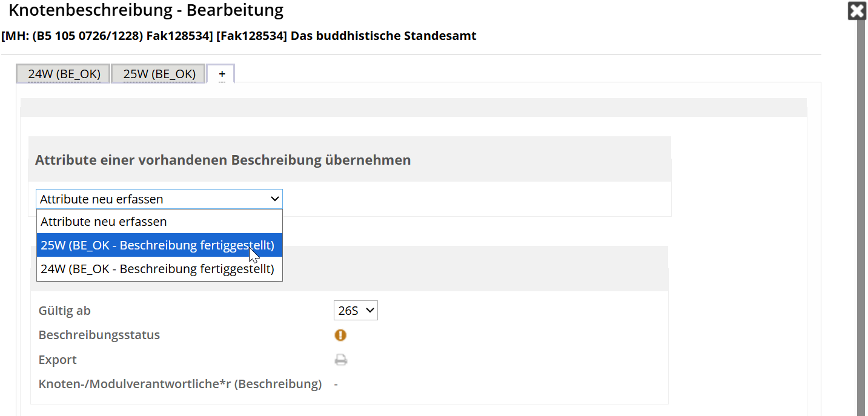The image size is (868, 416).
Task: Open the Gültig ab 26S dropdown
Action: click(x=355, y=311)
